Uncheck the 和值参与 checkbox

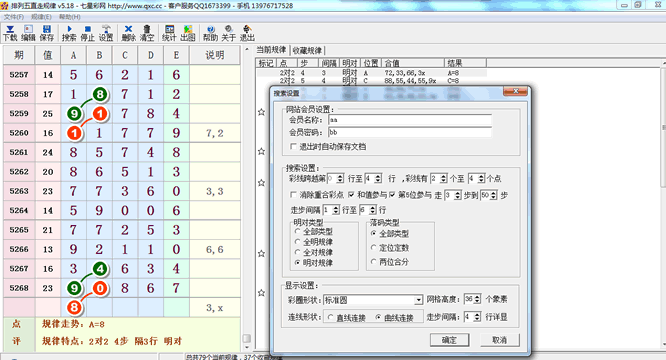click(351, 195)
